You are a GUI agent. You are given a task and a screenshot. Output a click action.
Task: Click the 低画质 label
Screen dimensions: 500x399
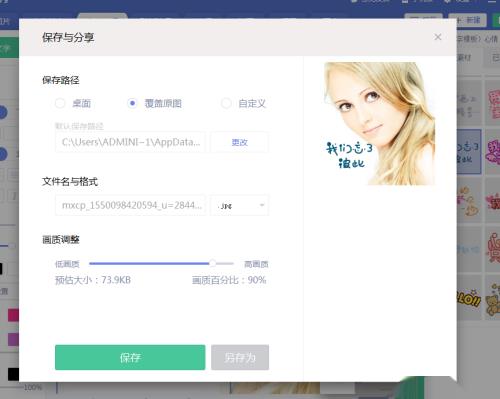pos(67,264)
